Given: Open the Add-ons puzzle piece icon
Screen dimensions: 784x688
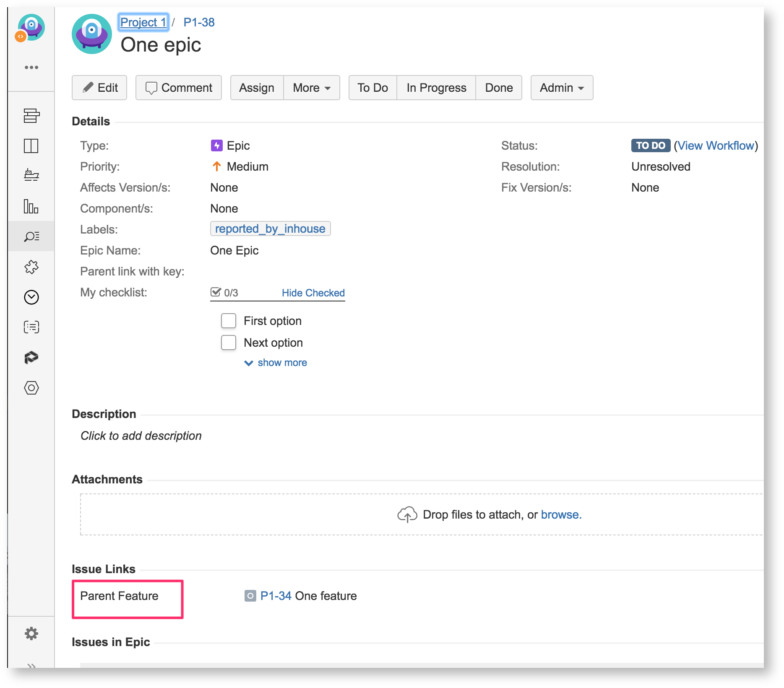Looking at the screenshot, I should tap(31, 267).
